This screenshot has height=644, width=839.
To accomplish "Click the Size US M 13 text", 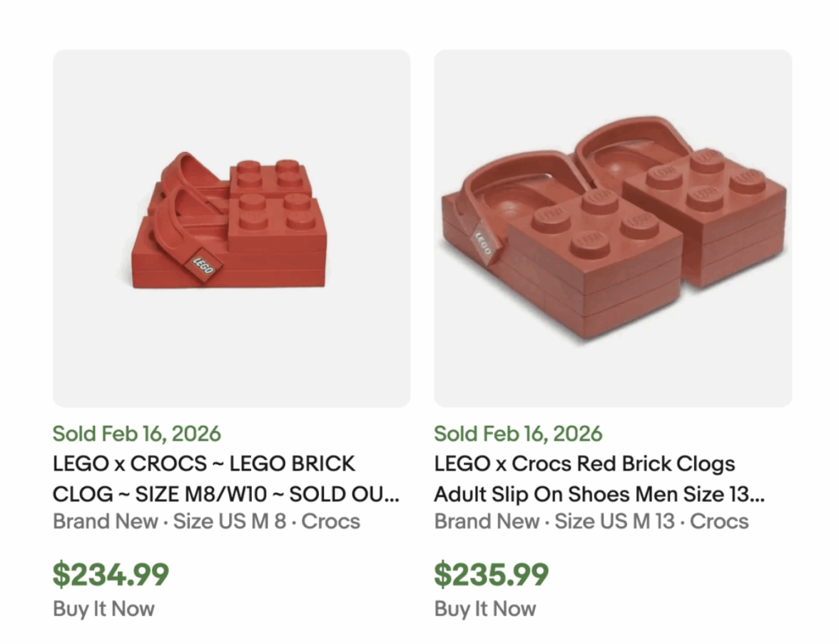I will pyautogui.click(x=614, y=521).
